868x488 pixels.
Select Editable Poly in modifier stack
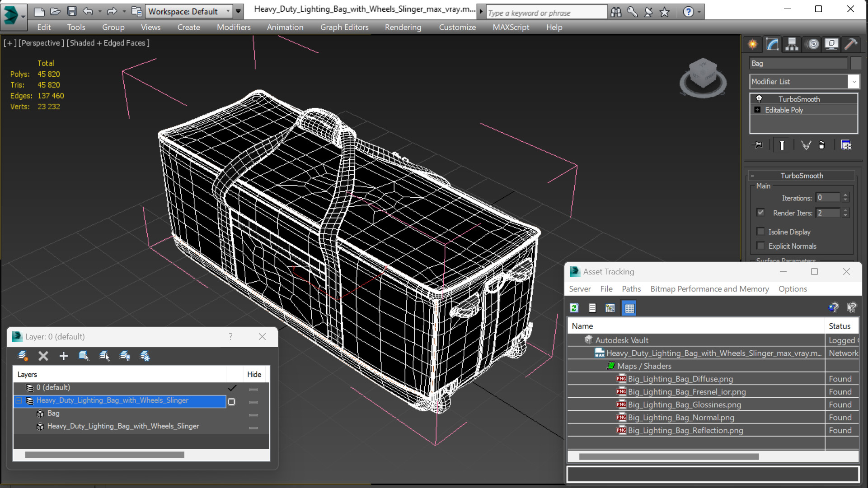(784, 110)
